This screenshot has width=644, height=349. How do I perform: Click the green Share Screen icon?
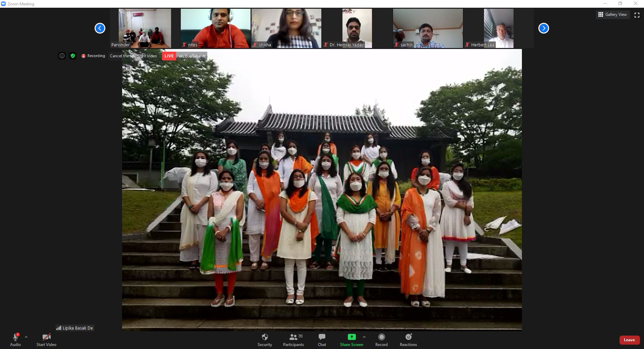[352, 337]
